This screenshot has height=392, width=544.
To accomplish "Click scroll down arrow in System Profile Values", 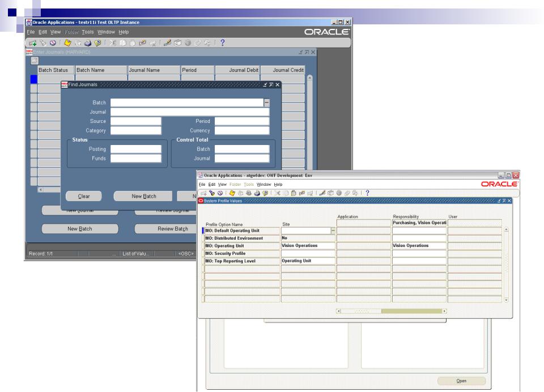I will point(506,300).
